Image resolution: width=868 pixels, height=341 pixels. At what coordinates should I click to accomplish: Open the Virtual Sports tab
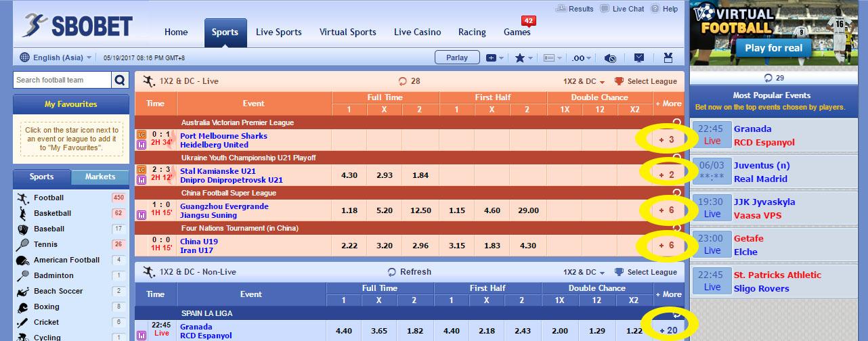[348, 32]
